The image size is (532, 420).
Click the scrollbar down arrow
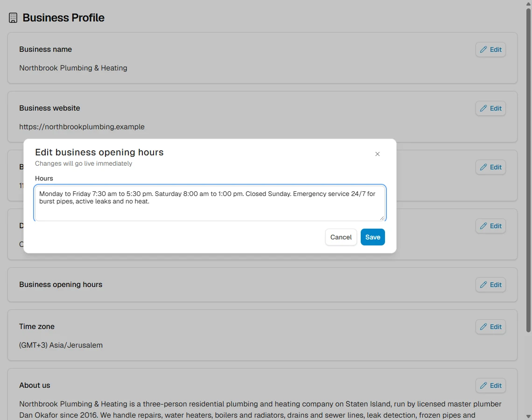click(x=528, y=416)
